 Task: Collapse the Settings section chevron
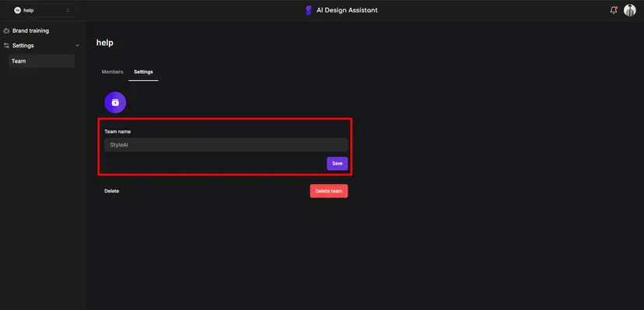coord(77,46)
